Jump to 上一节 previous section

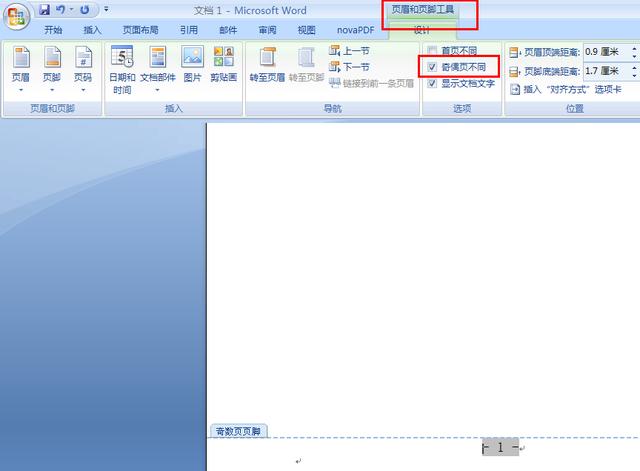pyautogui.click(x=349, y=51)
